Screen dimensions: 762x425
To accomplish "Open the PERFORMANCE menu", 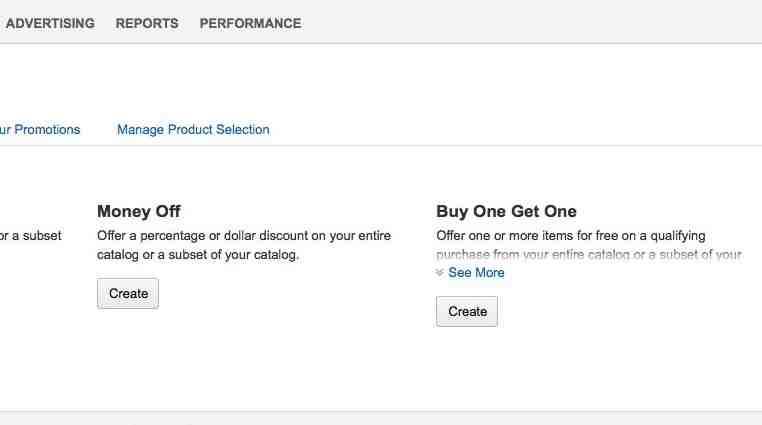I will 250,23.
